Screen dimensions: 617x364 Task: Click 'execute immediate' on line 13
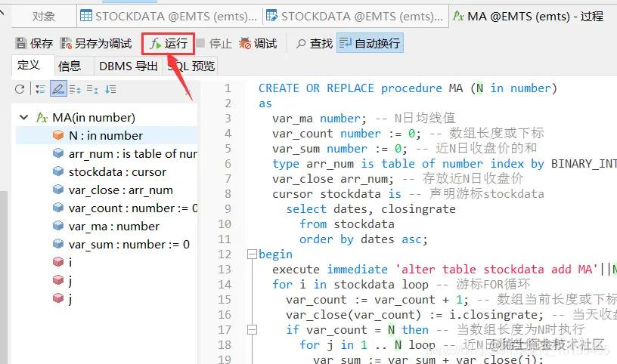tap(330, 270)
